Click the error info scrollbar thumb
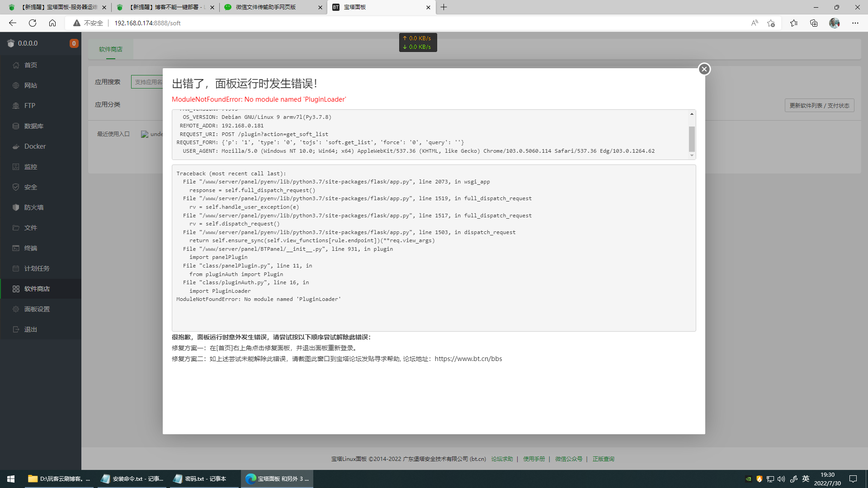Screen dimensions: 868x488 coord(692,139)
